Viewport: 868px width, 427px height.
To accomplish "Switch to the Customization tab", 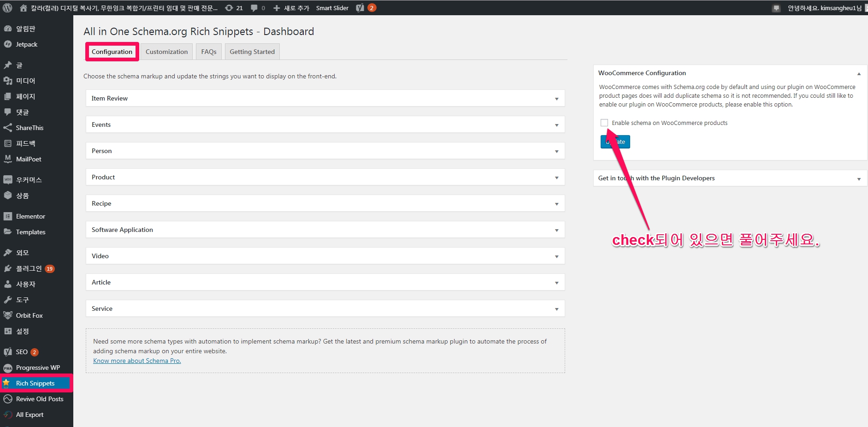I will [167, 52].
